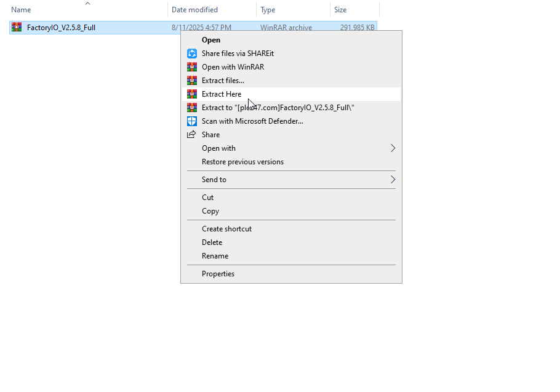The width and height of the screenshot is (560, 392).
Task: Choose Open with WinRAR
Action: tap(292, 67)
